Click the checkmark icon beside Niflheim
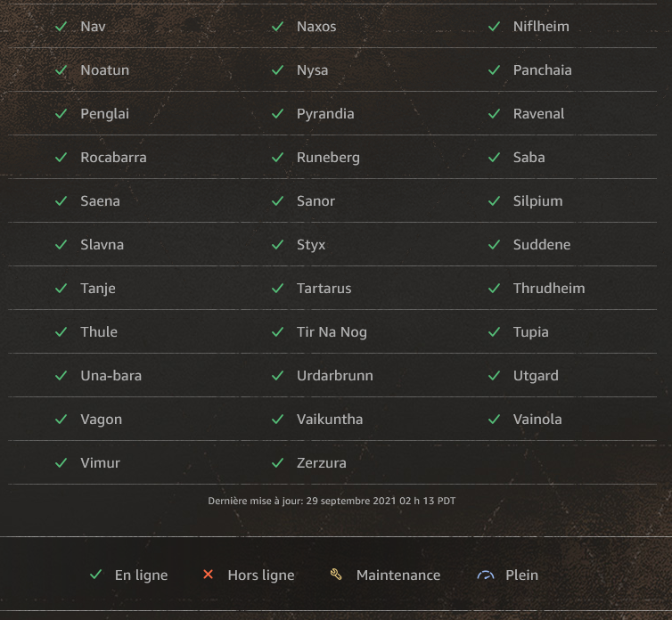 (495, 27)
